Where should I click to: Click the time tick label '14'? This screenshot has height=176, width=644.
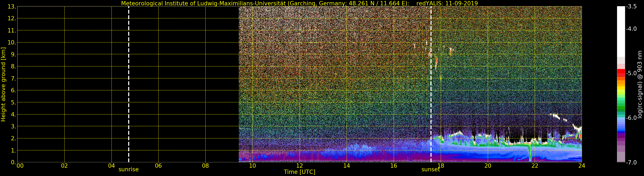[347, 166]
